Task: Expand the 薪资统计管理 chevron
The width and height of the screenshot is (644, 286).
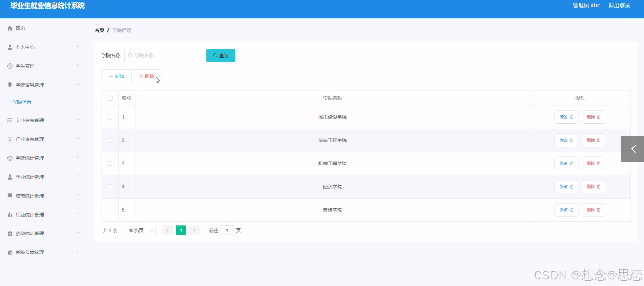Action: click(78, 233)
